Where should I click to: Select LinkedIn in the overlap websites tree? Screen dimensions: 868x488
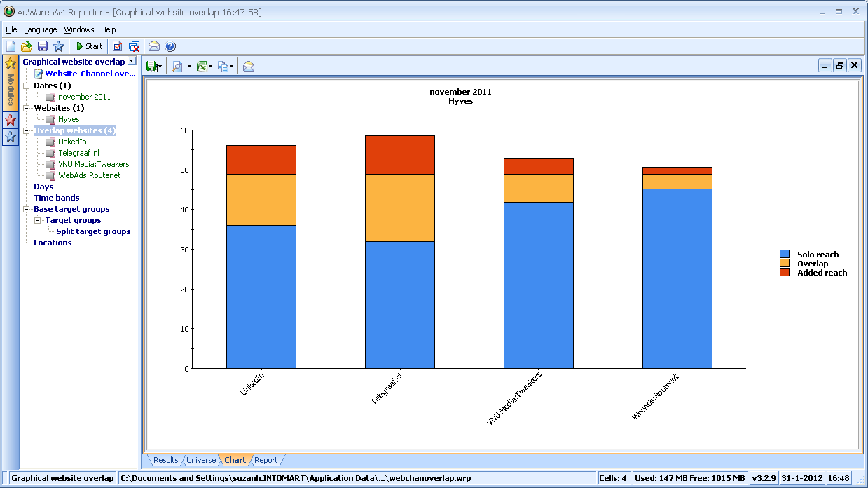click(72, 142)
